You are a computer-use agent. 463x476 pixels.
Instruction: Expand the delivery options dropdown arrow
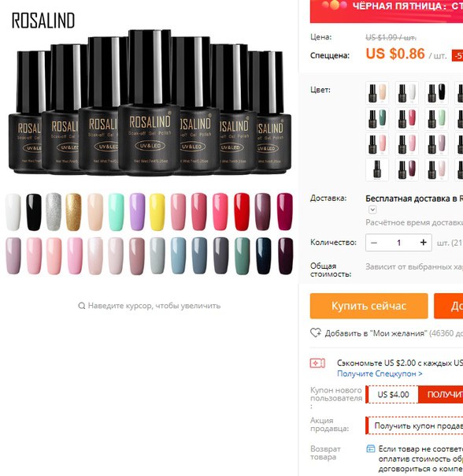pyautogui.click(x=372, y=210)
